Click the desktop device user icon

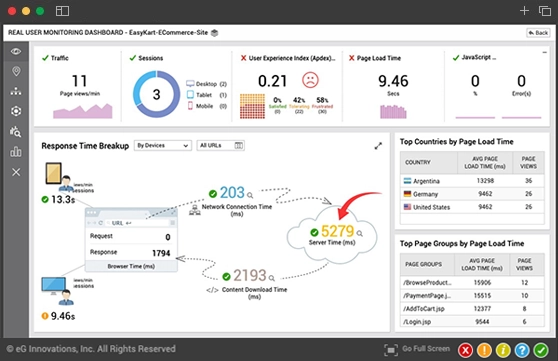click(x=58, y=291)
